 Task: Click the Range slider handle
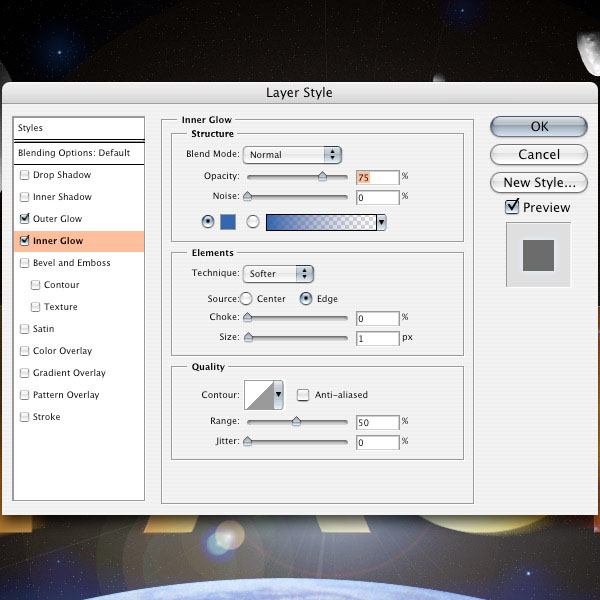[x=296, y=421]
